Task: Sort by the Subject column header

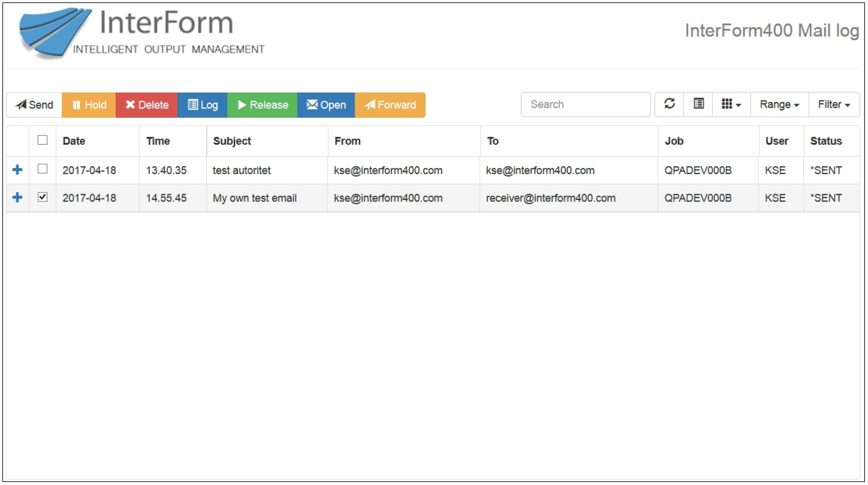Action: [x=267, y=141]
